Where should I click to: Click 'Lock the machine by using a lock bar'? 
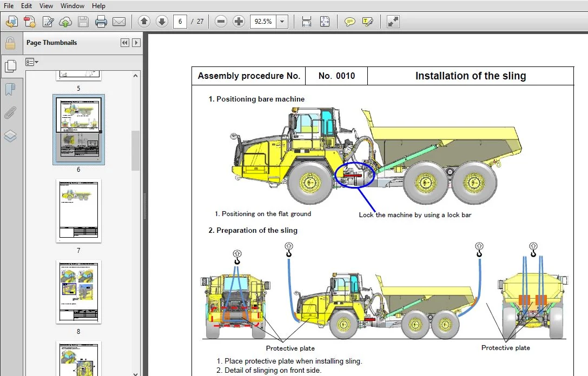point(415,215)
